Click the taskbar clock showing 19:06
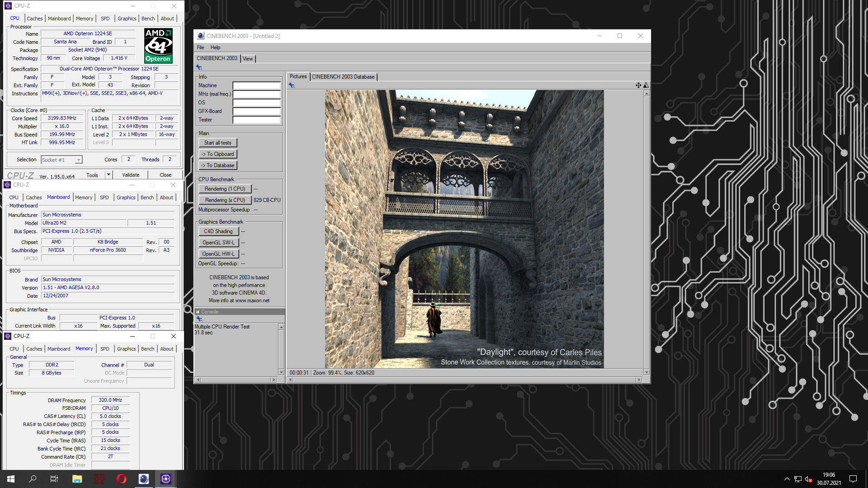The height and width of the screenshot is (488, 868). coord(829,475)
